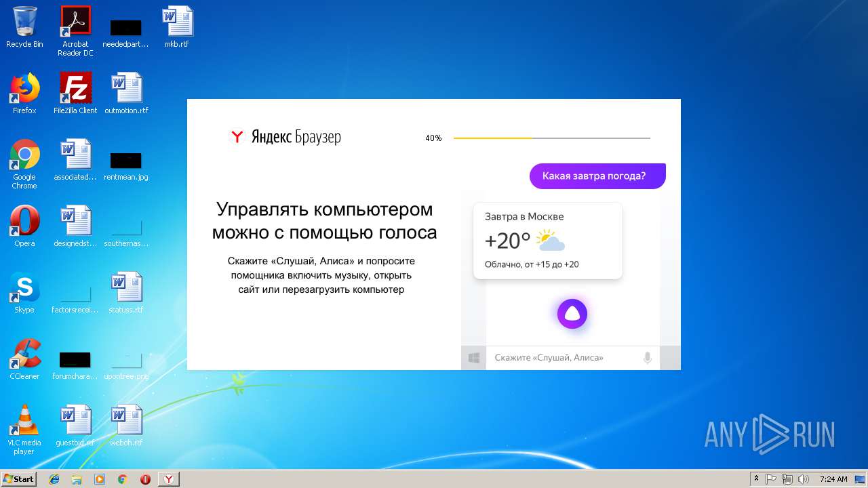Click the '+20°' temperature value
The image size is (868, 488).
tap(508, 241)
